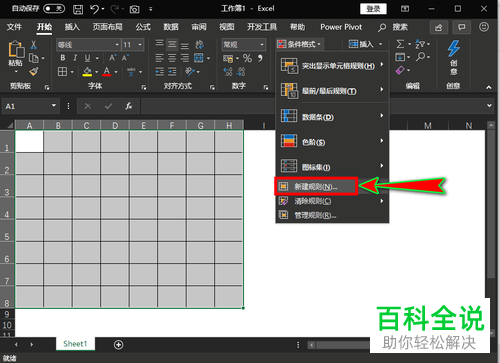This screenshot has width=500, height=363.
Task: Click the Format Painter brush icon
Action: point(34,71)
